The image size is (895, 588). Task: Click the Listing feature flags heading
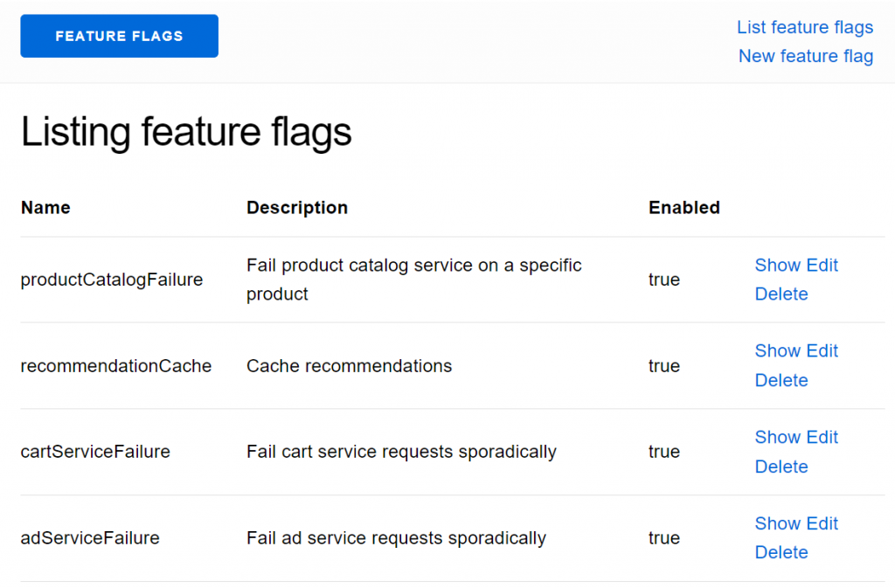(x=186, y=132)
